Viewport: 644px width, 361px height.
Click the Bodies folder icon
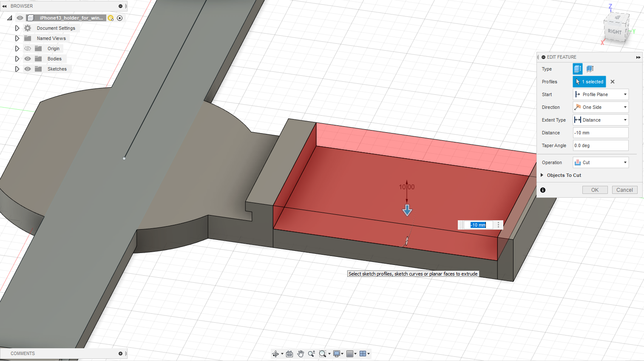click(38, 59)
